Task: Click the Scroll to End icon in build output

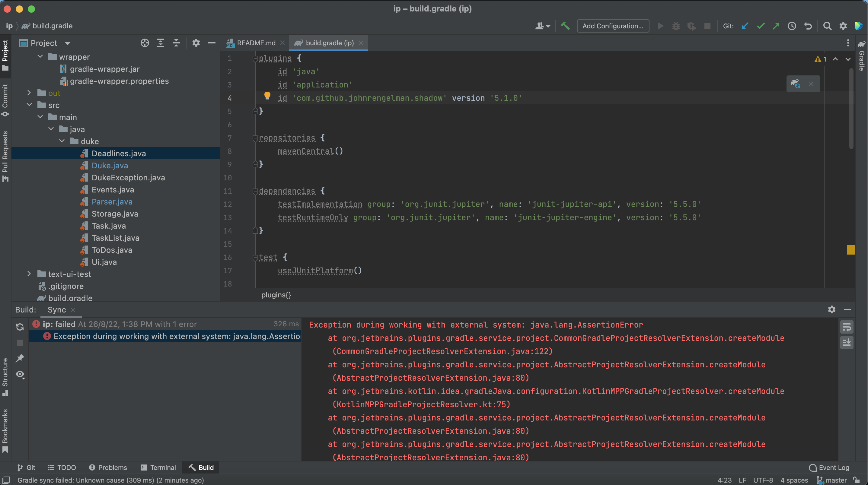Action: click(x=847, y=342)
